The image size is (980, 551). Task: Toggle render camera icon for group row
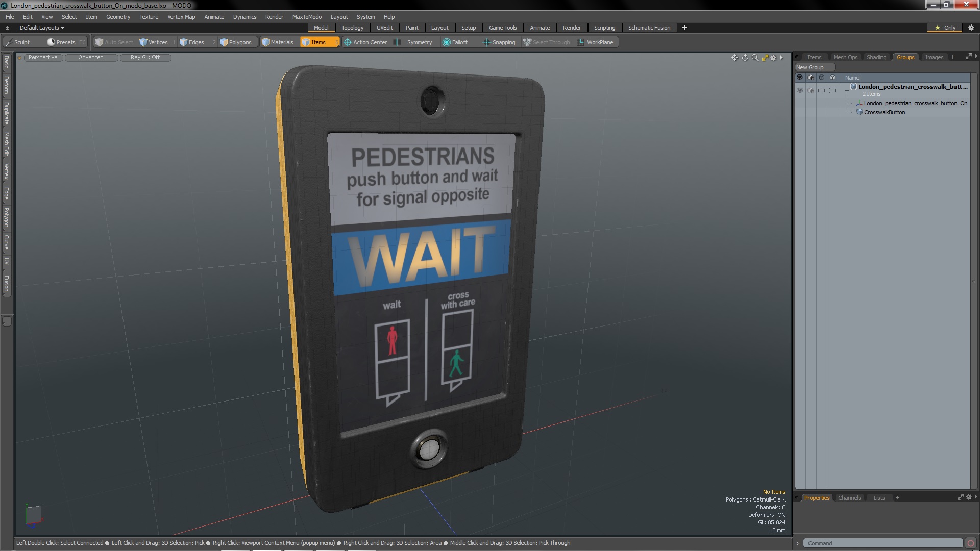(x=811, y=90)
